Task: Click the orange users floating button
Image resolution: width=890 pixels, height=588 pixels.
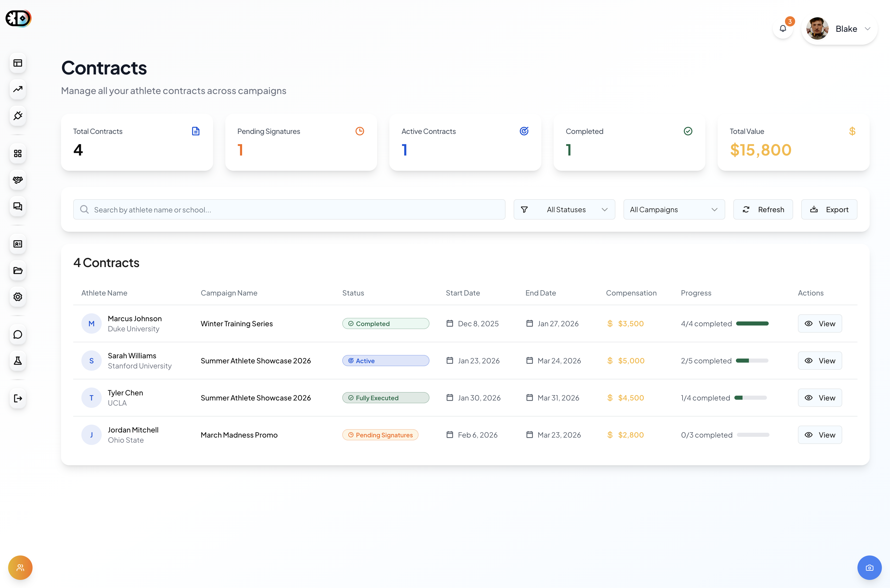Action: 20,567
